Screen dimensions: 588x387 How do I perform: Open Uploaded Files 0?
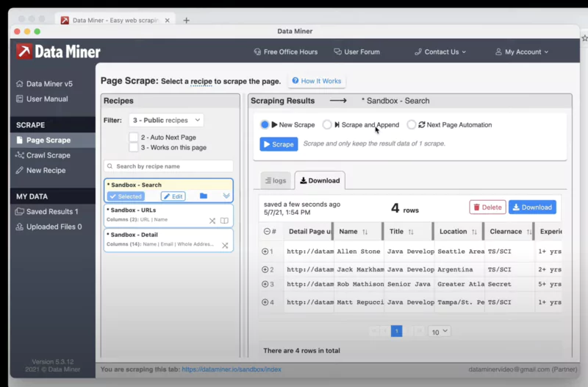tap(49, 227)
